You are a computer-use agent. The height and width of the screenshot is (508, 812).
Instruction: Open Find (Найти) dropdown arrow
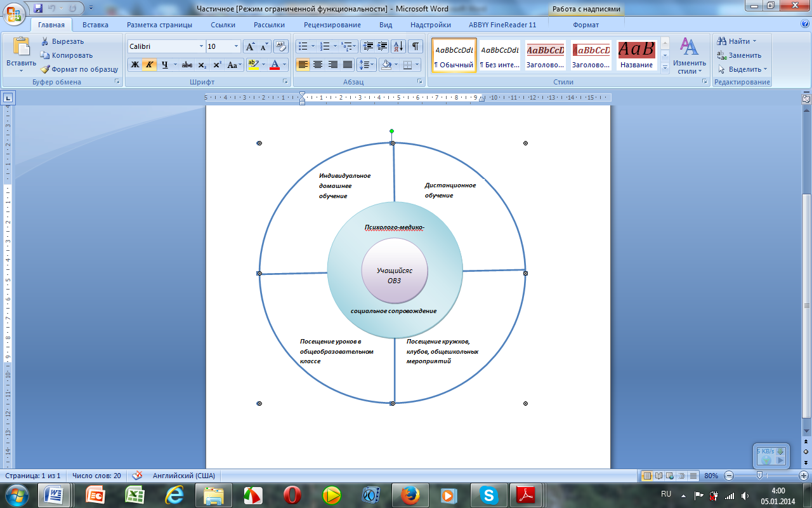(x=754, y=41)
